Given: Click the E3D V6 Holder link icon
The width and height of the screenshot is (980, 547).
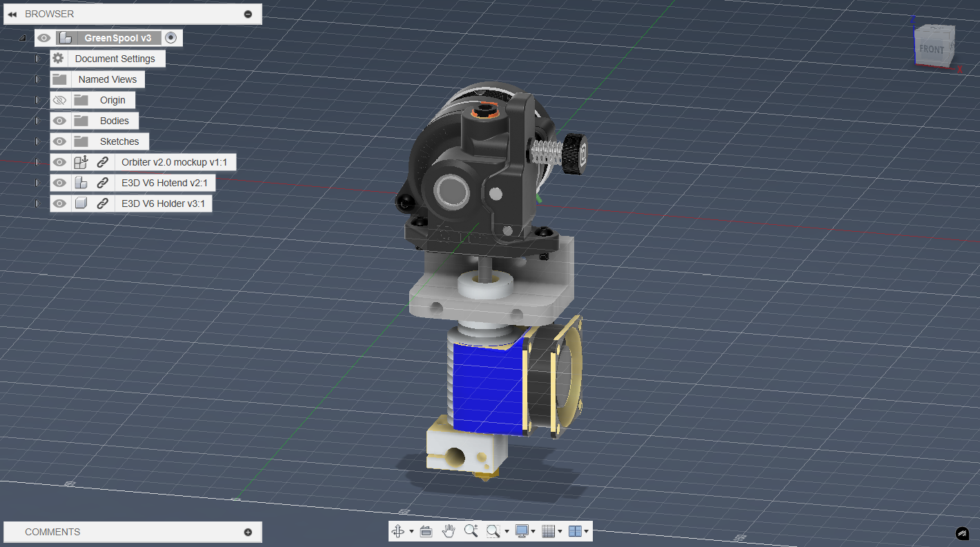Looking at the screenshot, I should point(103,203).
